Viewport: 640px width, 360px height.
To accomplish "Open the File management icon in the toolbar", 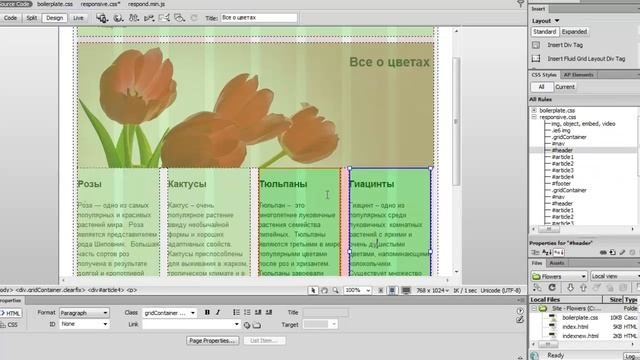I will (x=133, y=18).
